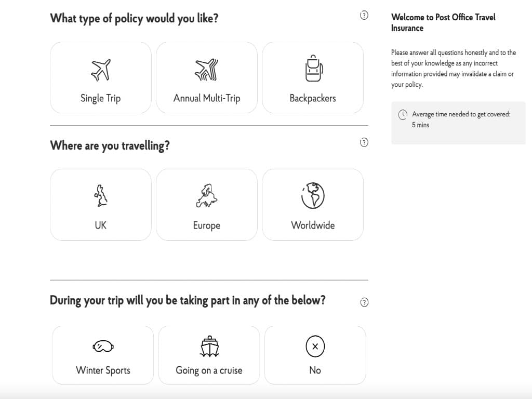Screen dimensions: 532x399
Task: Pick the Backpackers label
Action: pyautogui.click(x=313, y=98)
